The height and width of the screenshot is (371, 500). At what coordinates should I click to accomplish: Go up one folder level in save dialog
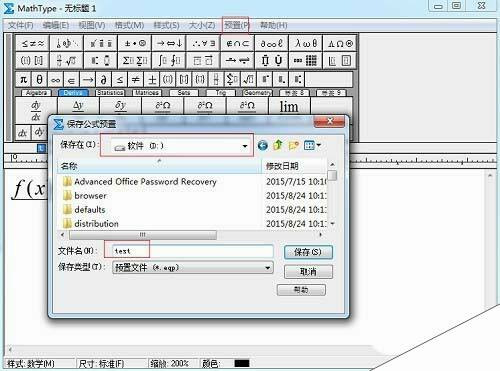click(x=278, y=145)
